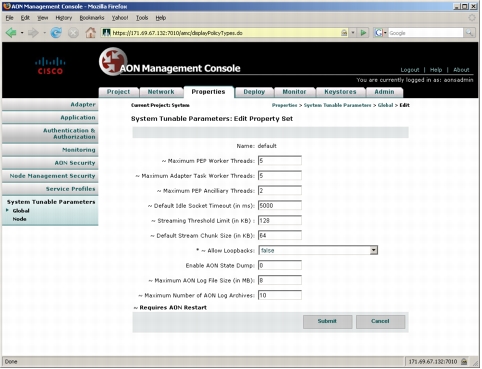The width and height of the screenshot is (482, 369).
Task: Click the Stop loading icon
Action: tap(73, 33)
